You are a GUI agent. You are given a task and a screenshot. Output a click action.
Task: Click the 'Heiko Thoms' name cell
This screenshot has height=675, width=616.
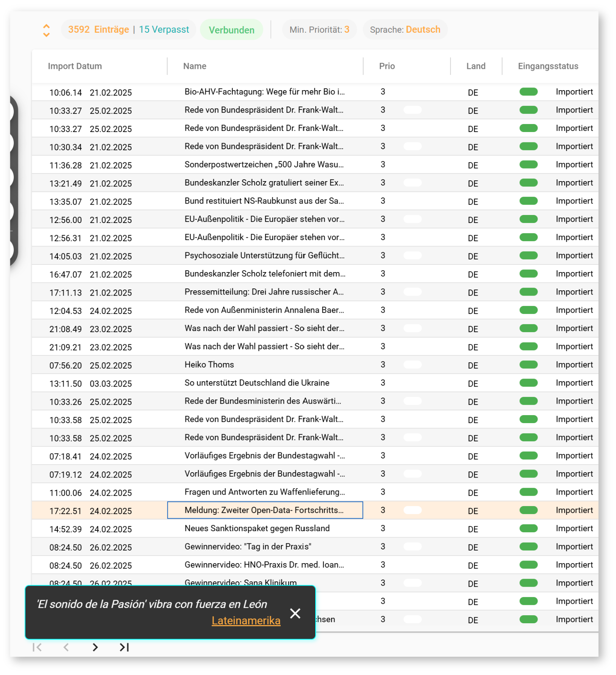click(x=209, y=365)
